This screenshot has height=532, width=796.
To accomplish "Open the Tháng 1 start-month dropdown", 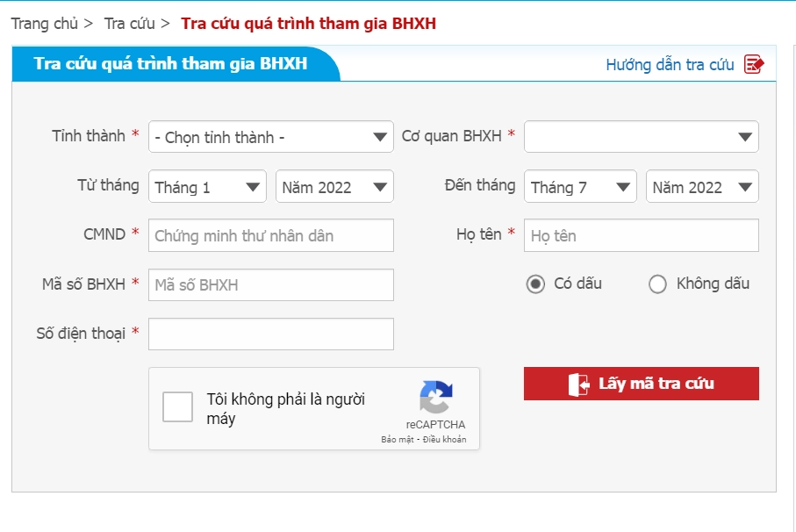I will point(206,186).
